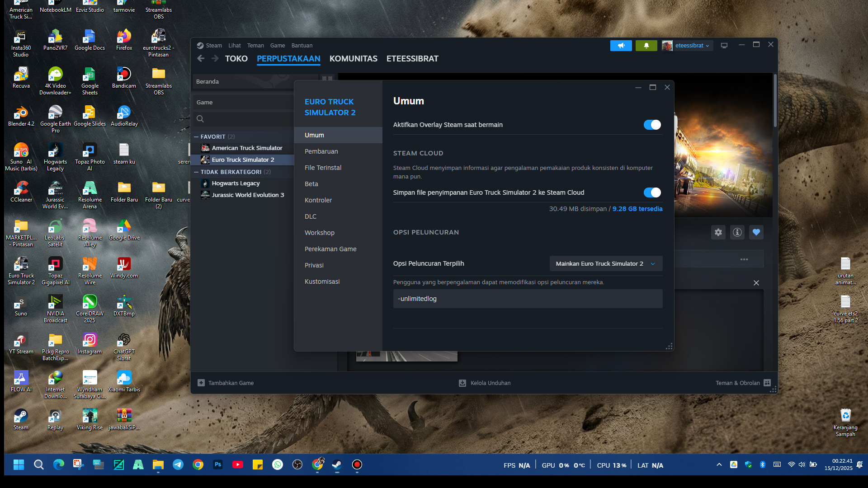Click the Teman & Obrolan button

point(743,383)
